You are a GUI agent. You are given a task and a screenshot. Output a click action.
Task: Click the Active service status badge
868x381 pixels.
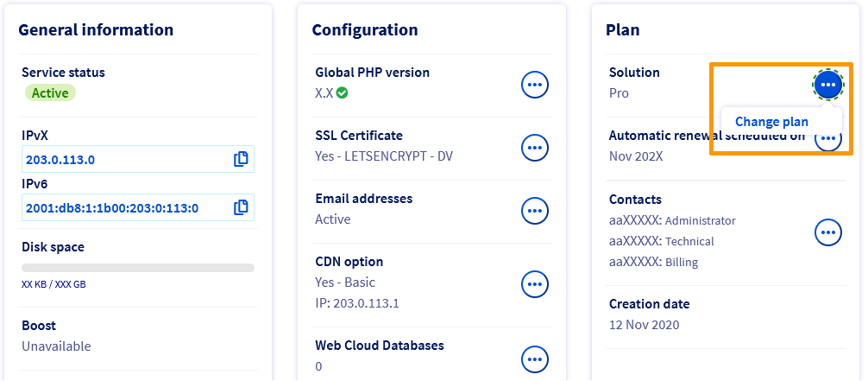(50, 93)
